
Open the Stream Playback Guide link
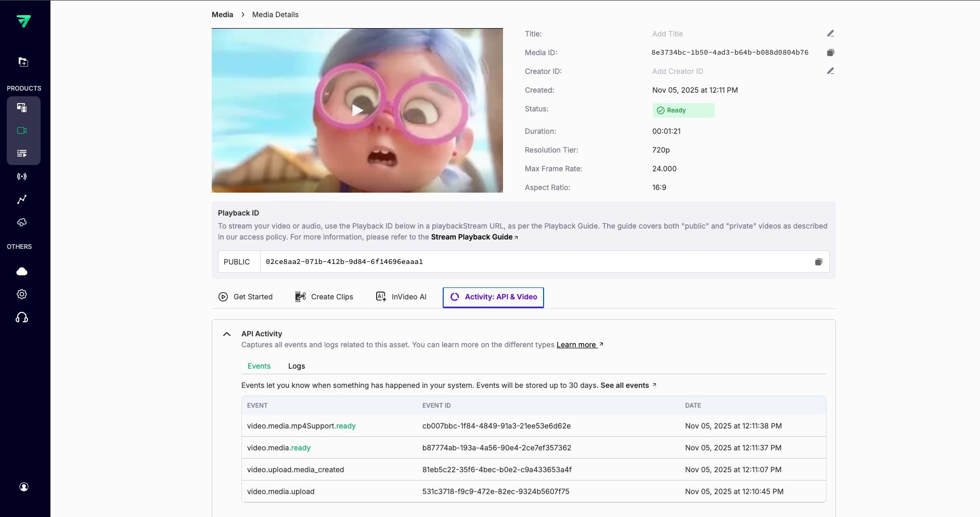point(471,237)
